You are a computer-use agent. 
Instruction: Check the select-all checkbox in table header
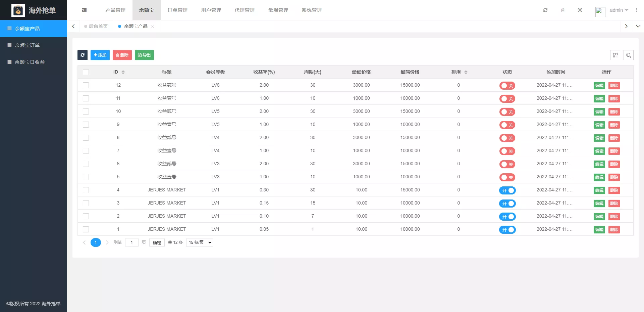click(x=86, y=72)
